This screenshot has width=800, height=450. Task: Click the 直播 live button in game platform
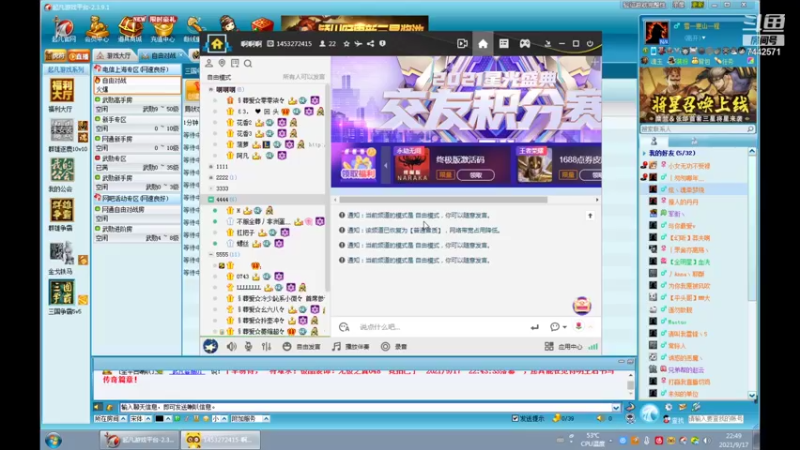pos(79,56)
